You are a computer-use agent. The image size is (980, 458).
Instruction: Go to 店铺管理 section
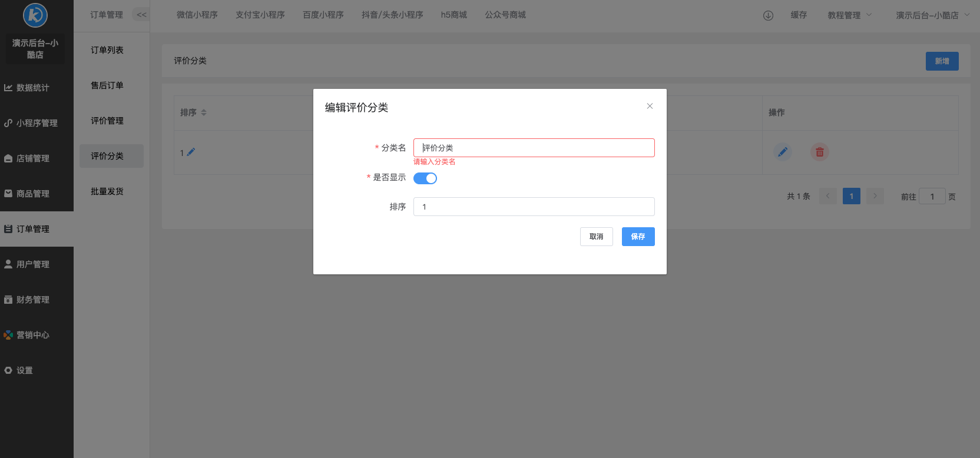(x=37, y=158)
